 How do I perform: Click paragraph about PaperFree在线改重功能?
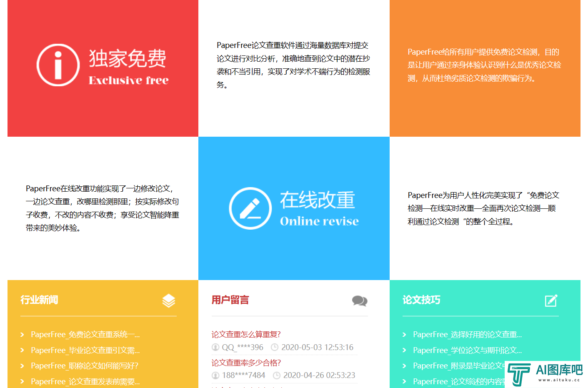(x=103, y=208)
